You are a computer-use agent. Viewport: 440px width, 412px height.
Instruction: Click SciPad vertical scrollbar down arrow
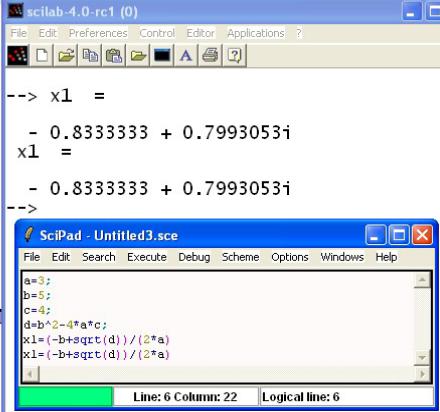click(x=422, y=358)
